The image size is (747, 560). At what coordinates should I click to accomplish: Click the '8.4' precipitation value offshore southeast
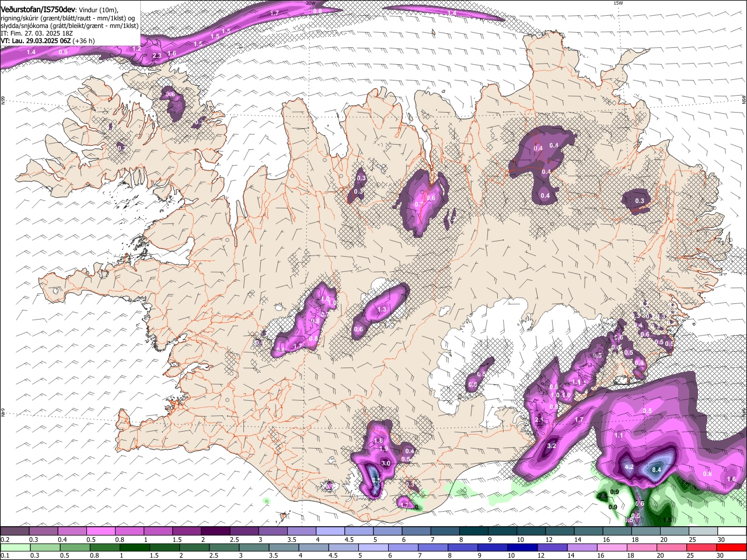[x=656, y=469]
